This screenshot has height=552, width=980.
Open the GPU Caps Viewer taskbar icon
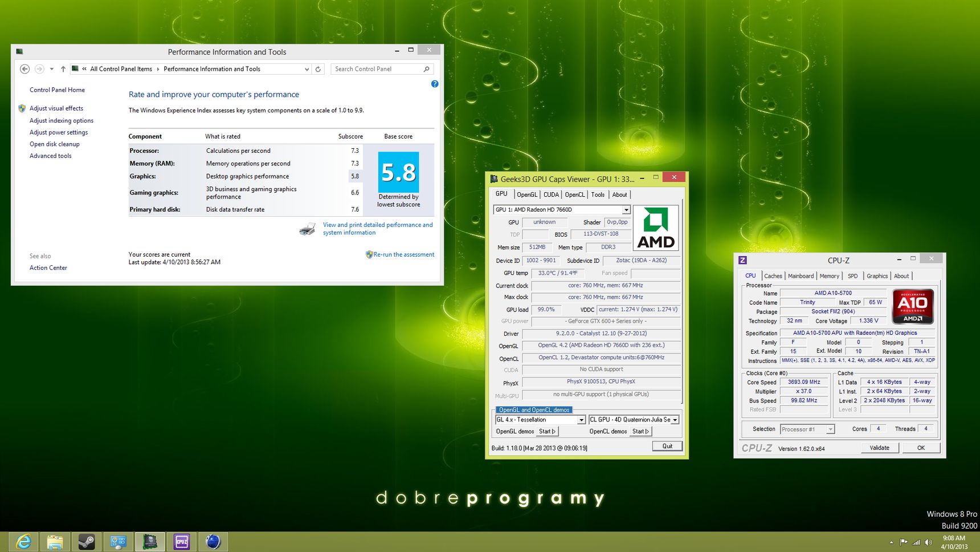pyautogui.click(x=150, y=542)
